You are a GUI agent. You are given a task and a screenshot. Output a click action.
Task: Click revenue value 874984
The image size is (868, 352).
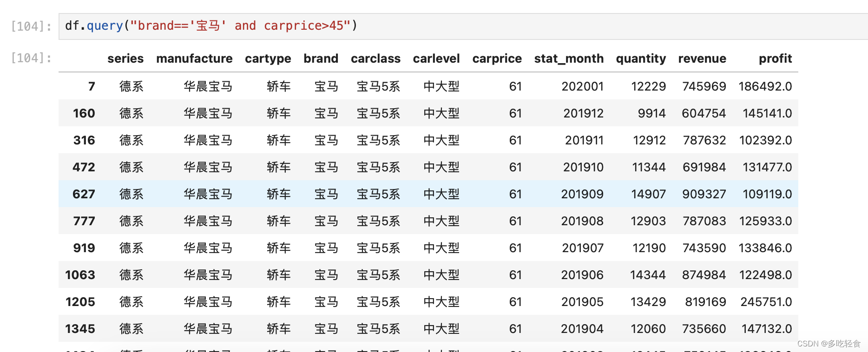point(704,275)
